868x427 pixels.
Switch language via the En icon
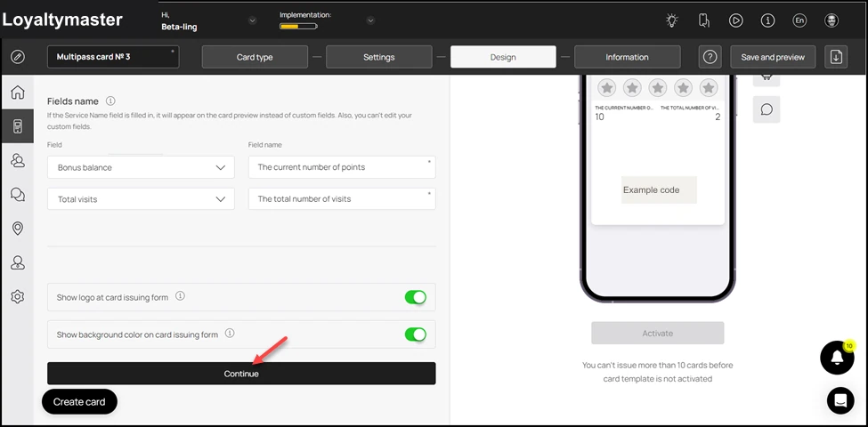(x=799, y=21)
